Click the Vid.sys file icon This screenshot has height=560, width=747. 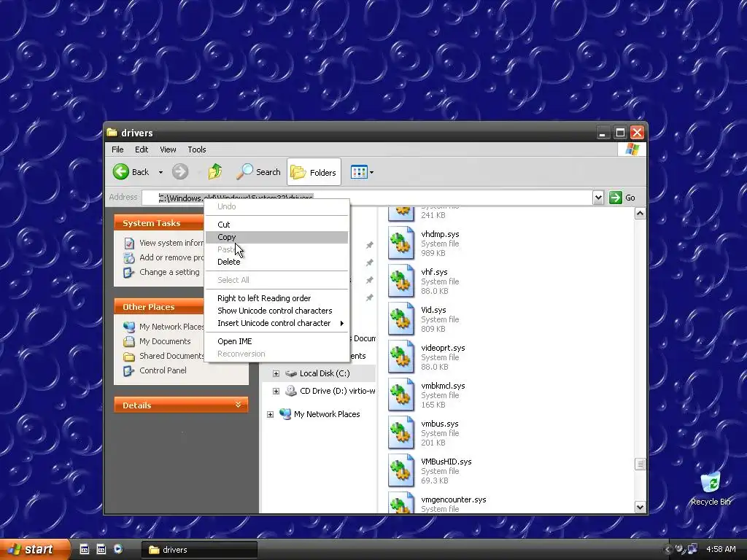click(401, 319)
